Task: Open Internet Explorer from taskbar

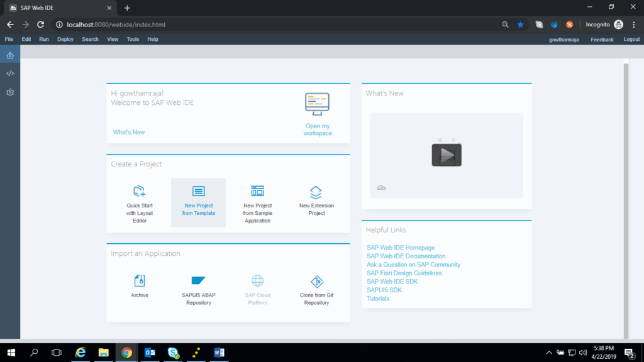Action: pos(80,353)
